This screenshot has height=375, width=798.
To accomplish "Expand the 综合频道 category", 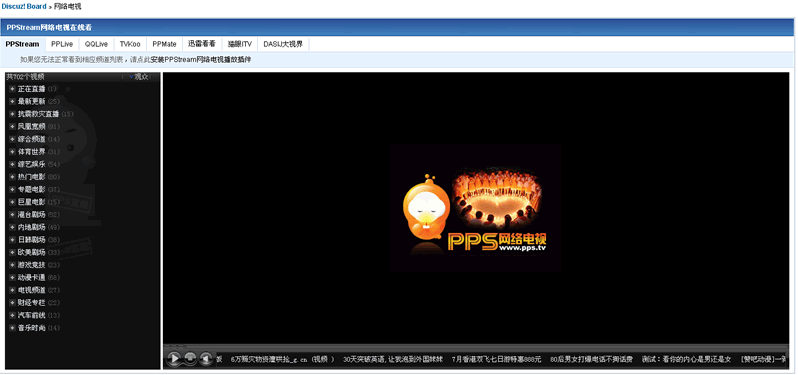I will point(12,139).
